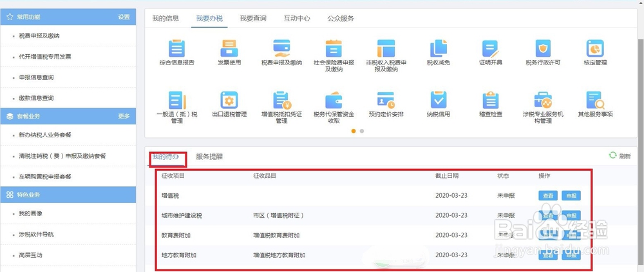Open the 发票使用 icon
644x272 pixels.
click(229, 48)
